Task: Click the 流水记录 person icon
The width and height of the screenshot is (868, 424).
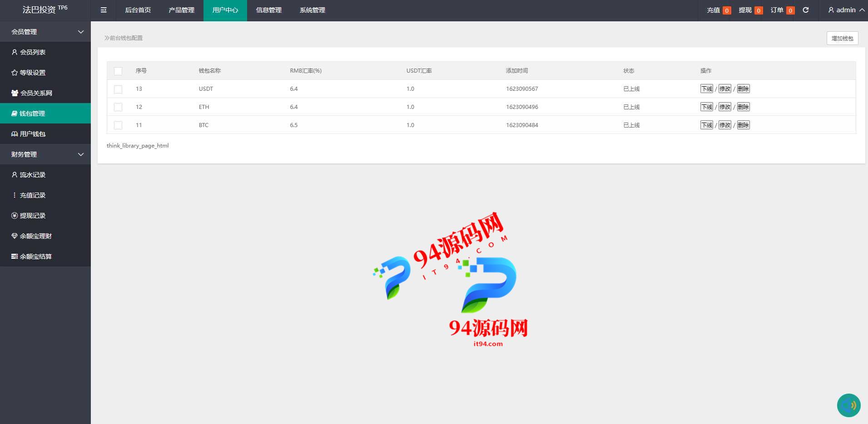Action: [x=15, y=175]
